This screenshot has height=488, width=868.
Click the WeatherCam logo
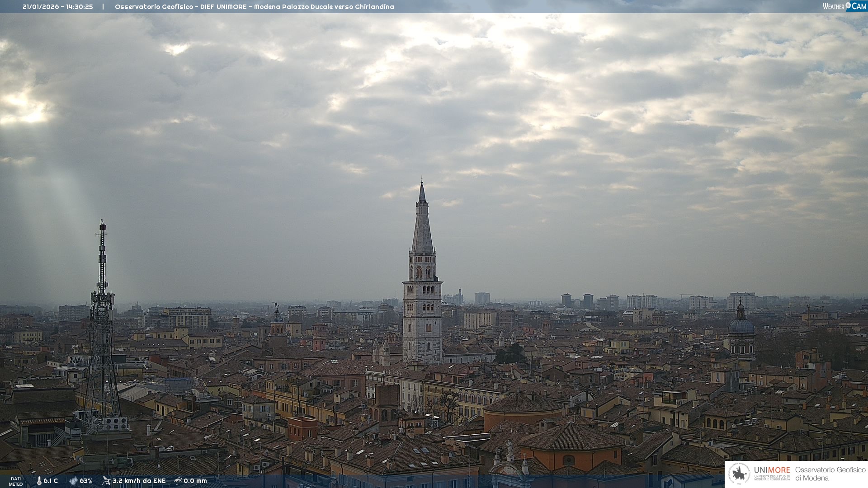(x=844, y=6)
